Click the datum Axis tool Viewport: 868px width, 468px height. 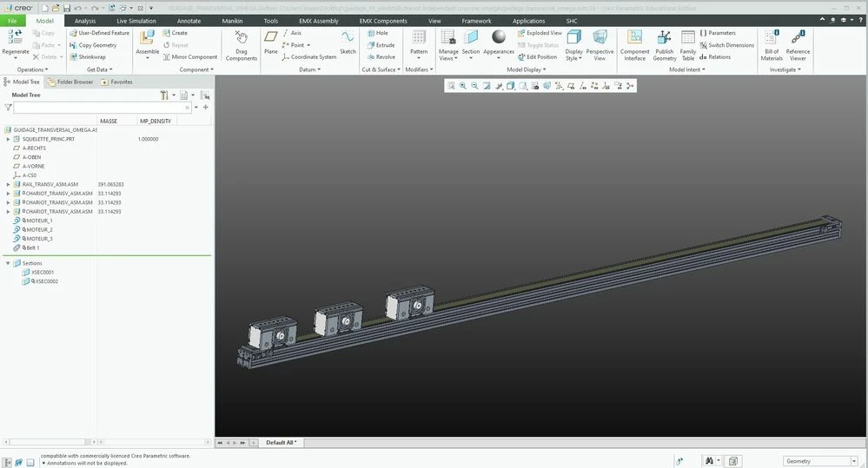click(292, 33)
